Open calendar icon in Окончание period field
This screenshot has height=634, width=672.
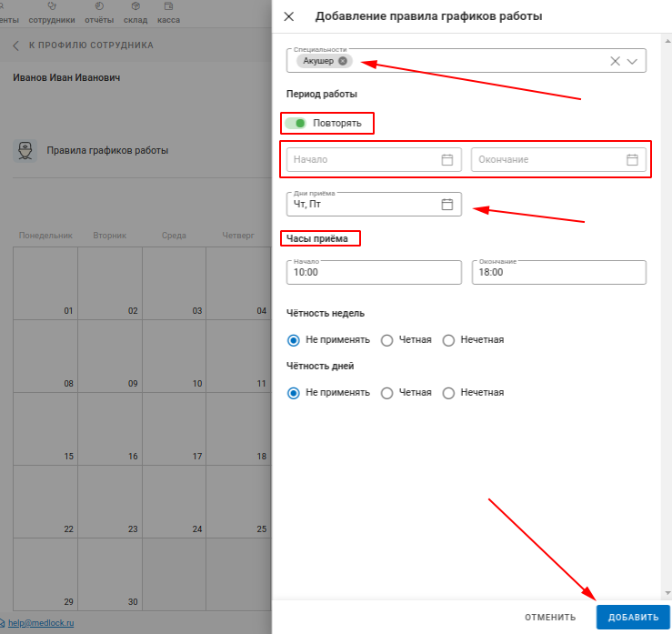pos(632,159)
